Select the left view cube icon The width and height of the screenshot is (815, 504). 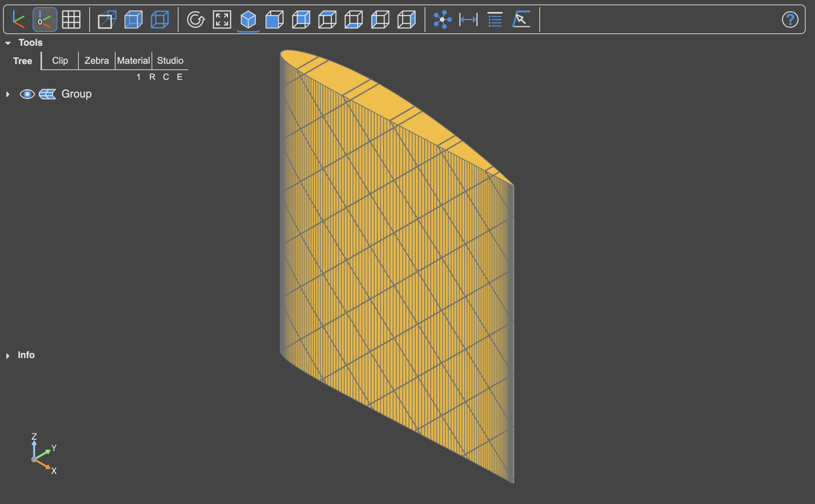pyautogui.click(x=380, y=19)
